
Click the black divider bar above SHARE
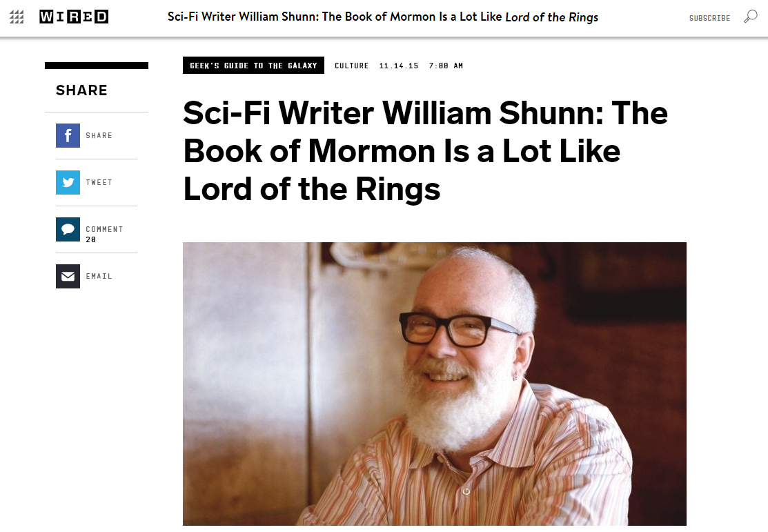(96, 65)
